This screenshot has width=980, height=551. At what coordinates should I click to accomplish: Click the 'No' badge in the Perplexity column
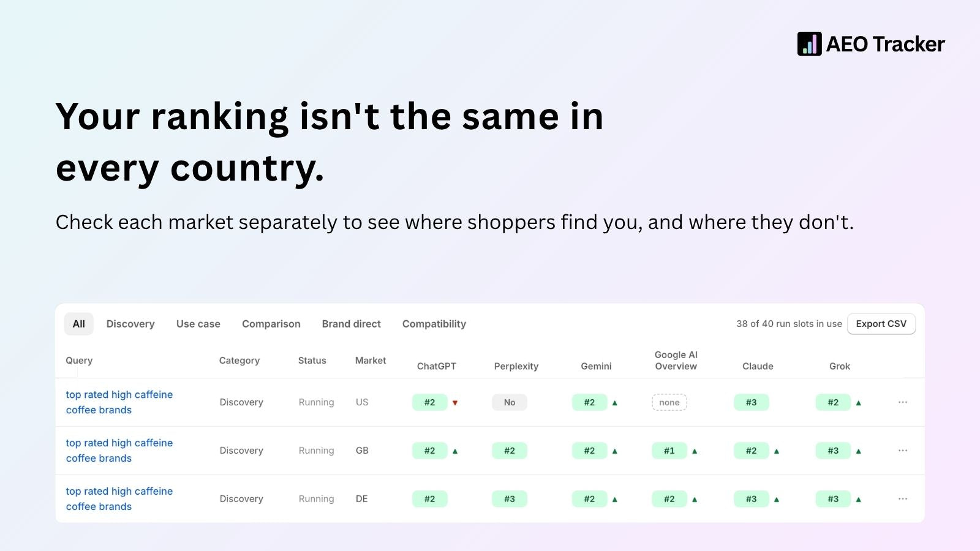(x=510, y=402)
